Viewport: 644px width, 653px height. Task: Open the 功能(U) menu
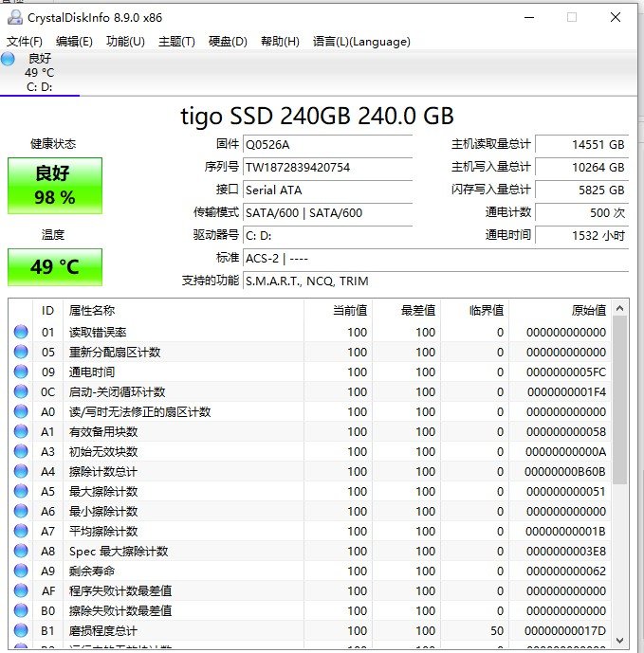pyautogui.click(x=125, y=42)
